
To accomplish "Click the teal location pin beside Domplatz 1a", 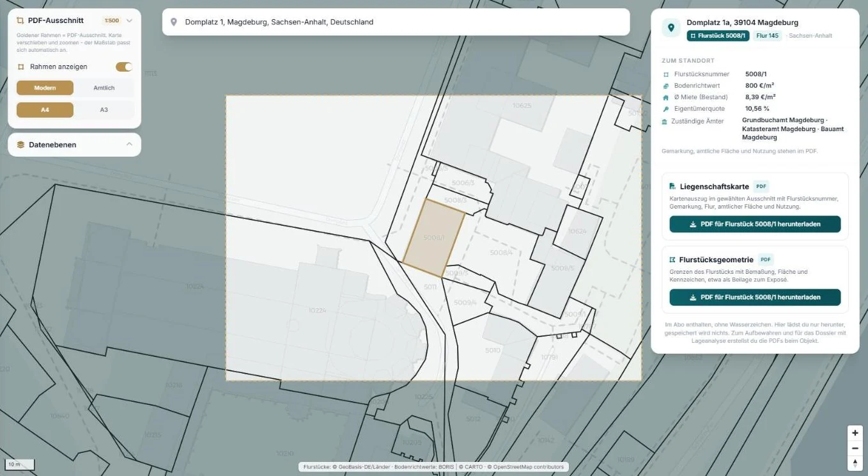I will point(670,28).
